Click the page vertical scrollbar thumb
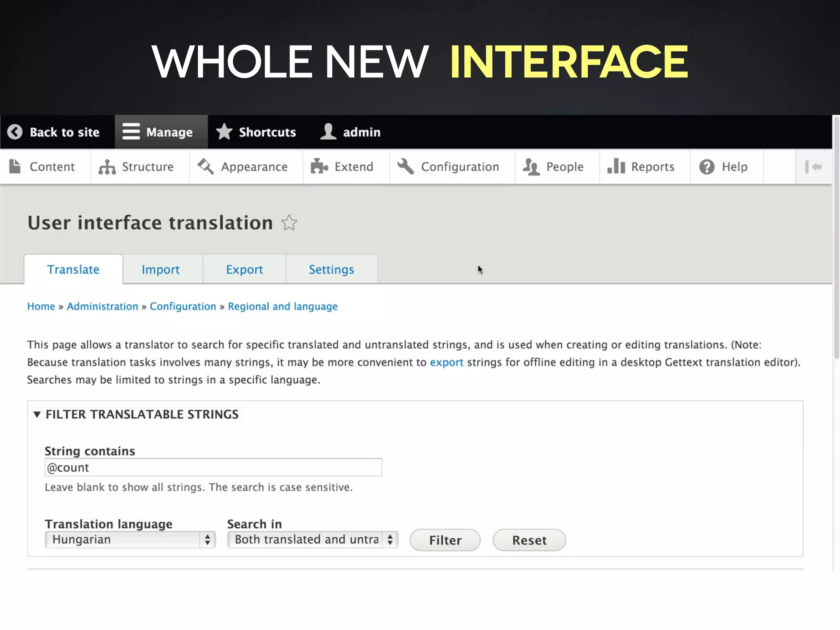 pos(837,238)
